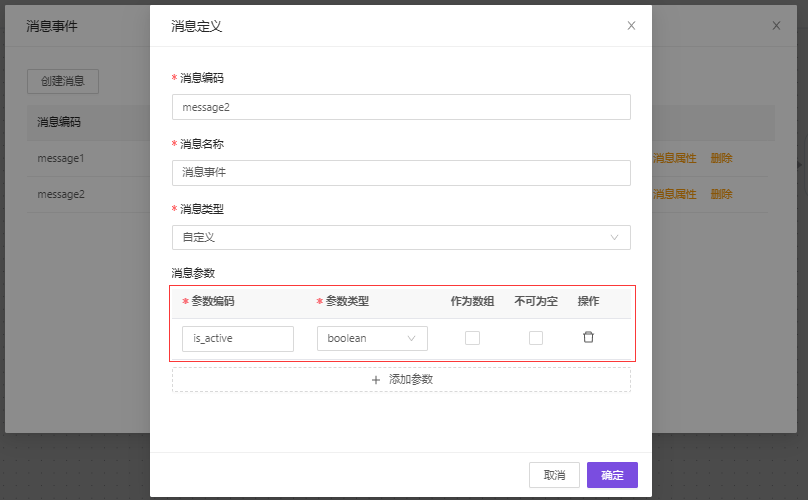808x500 pixels.
Task: Click 删除 link in message2 row
Action: [x=721, y=194]
